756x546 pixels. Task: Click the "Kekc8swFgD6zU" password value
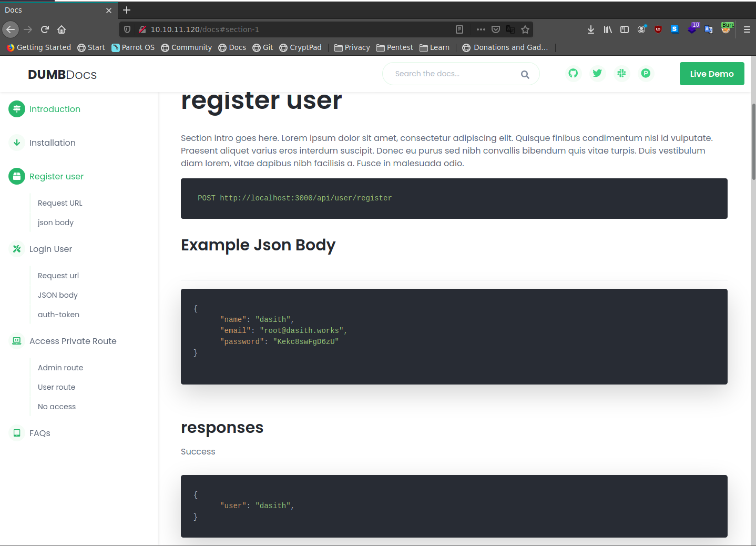tap(306, 341)
